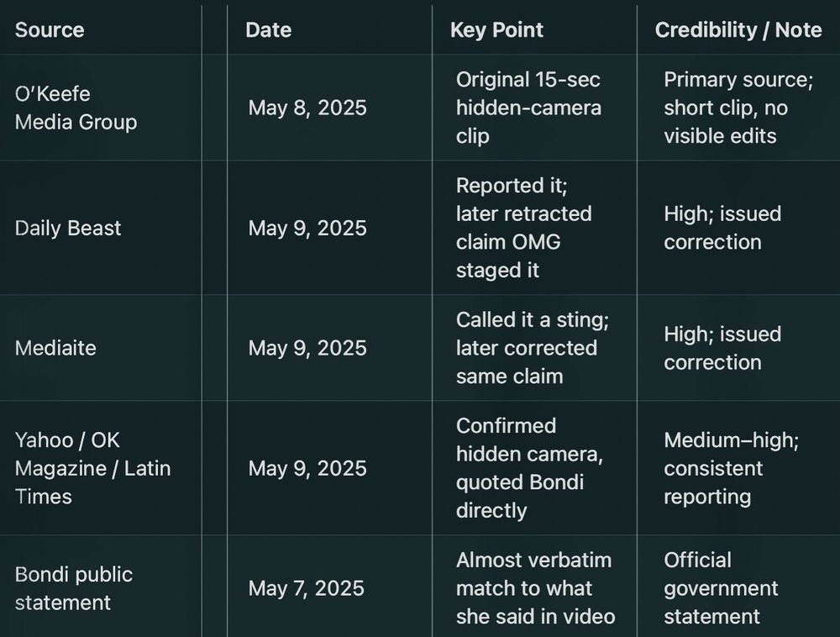Click "Confirmed hidden camera, quoted Bondi" cell
Screen dimensions: 840x637
(530, 468)
